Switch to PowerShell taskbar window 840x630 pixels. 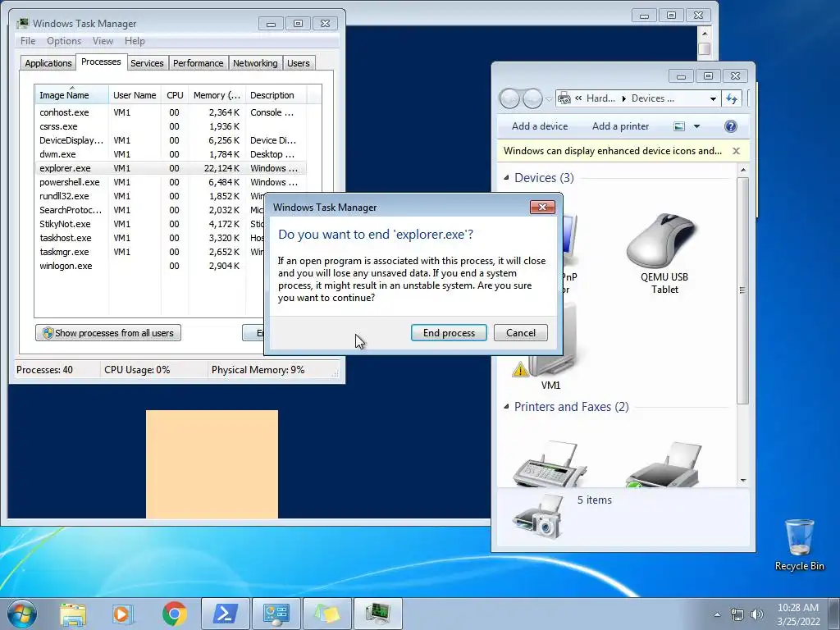point(225,614)
